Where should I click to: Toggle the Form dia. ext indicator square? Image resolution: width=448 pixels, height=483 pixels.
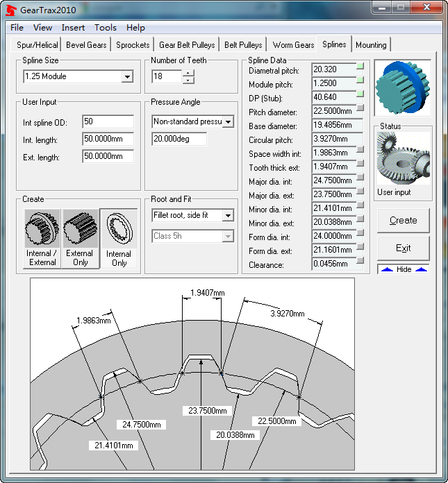tap(360, 246)
